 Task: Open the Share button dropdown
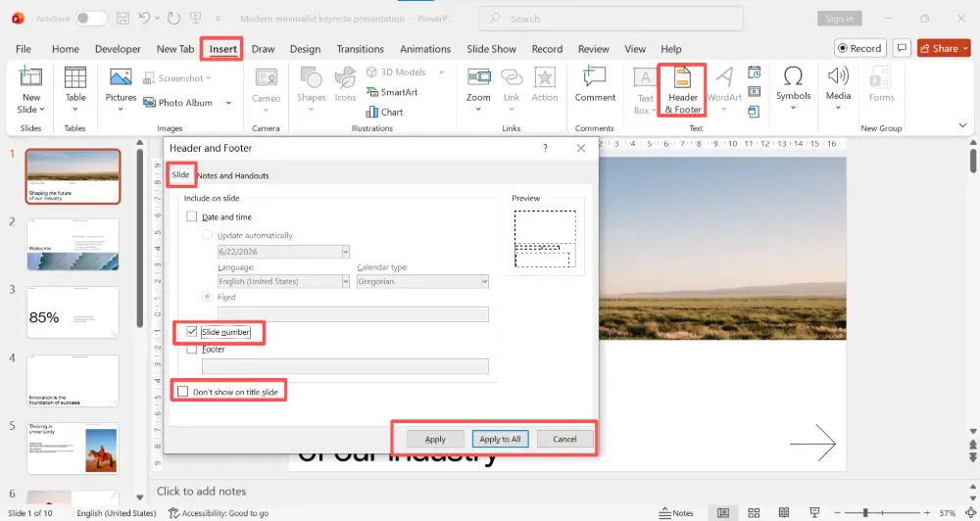(965, 48)
